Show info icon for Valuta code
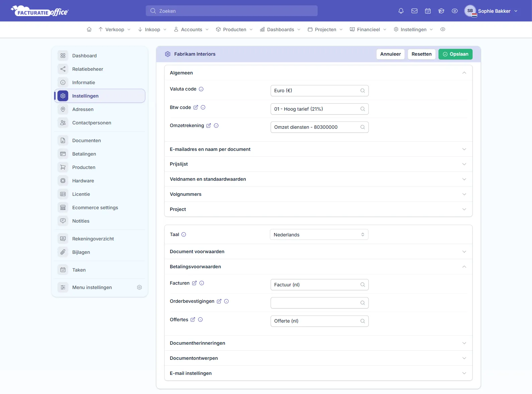 (201, 89)
